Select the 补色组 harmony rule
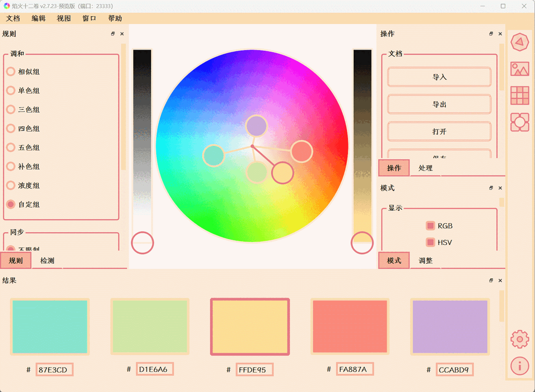 click(x=11, y=167)
